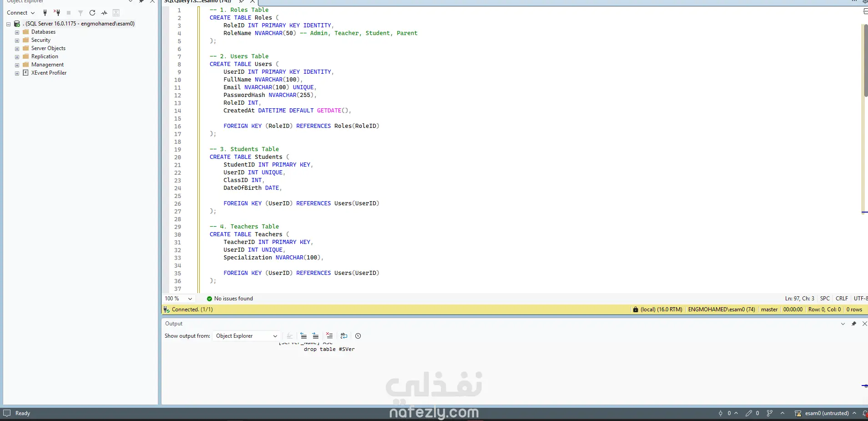Click the CREATE TABLE Roles code line

[244, 18]
